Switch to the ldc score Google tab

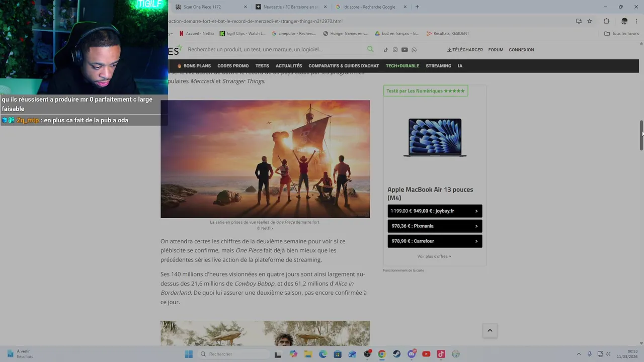tap(370, 7)
